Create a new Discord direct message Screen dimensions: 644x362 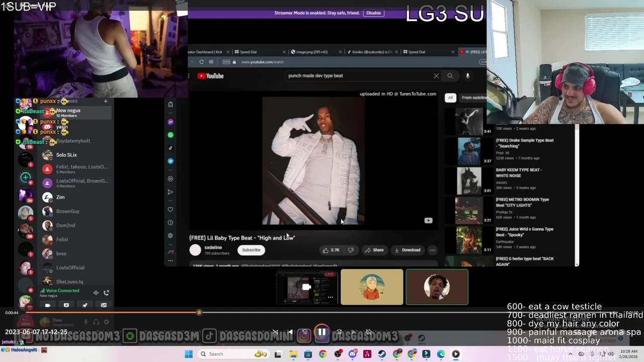tap(106, 101)
